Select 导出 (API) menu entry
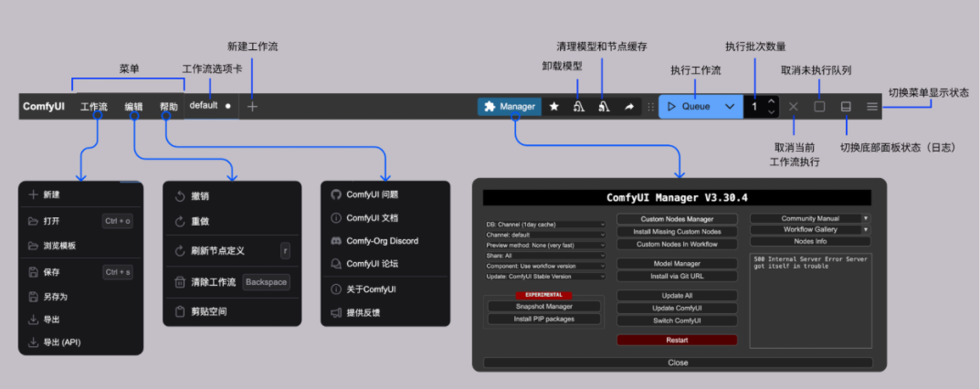The height and width of the screenshot is (389, 980). point(80,342)
